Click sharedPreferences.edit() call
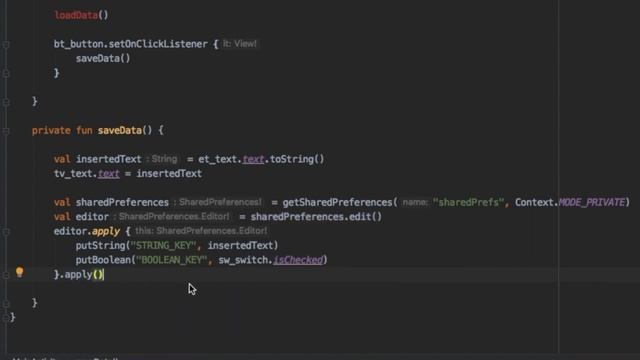The width and height of the screenshot is (640, 360). (x=316, y=217)
